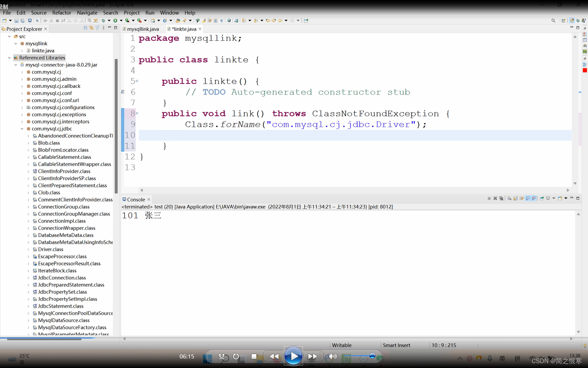Maximize the Console view
This screenshot has width=588, height=368.
click(x=578, y=198)
